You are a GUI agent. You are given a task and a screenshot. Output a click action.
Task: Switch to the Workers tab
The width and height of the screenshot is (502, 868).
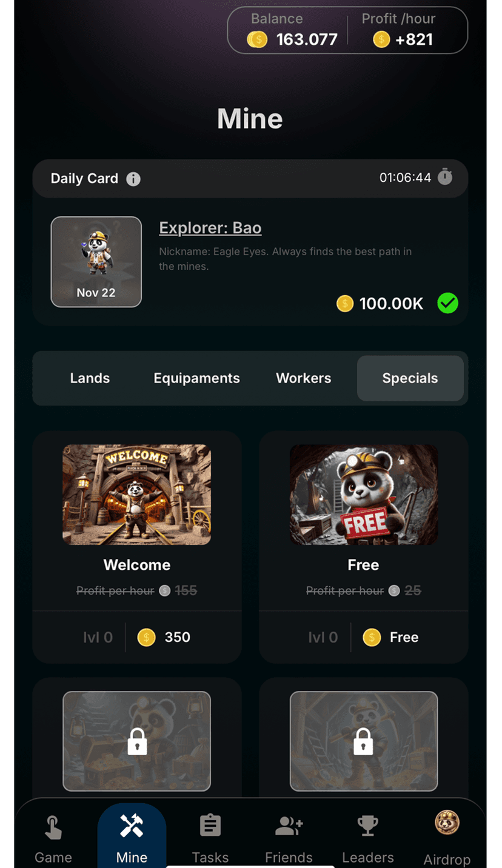click(303, 378)
